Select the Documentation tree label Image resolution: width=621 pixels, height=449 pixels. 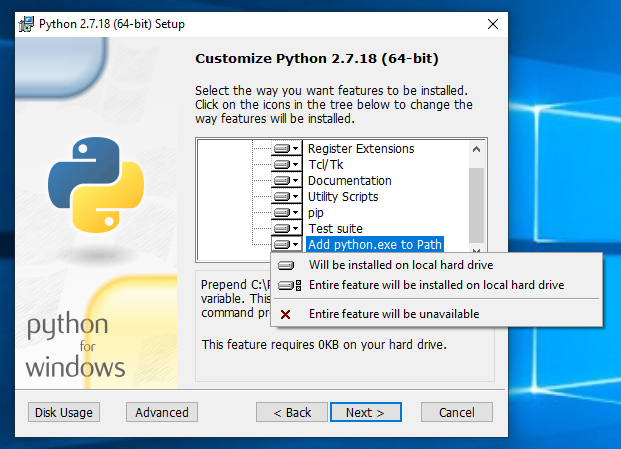(x=350, y=181)
